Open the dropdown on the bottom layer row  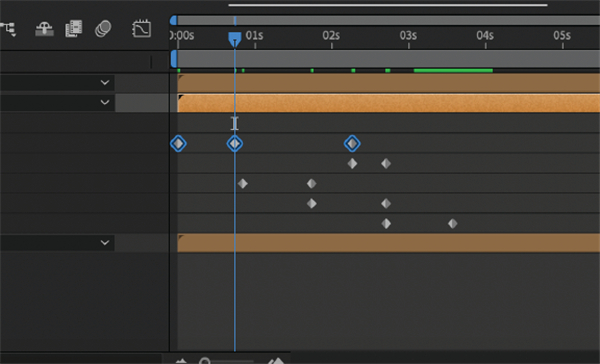pos(104,243)
